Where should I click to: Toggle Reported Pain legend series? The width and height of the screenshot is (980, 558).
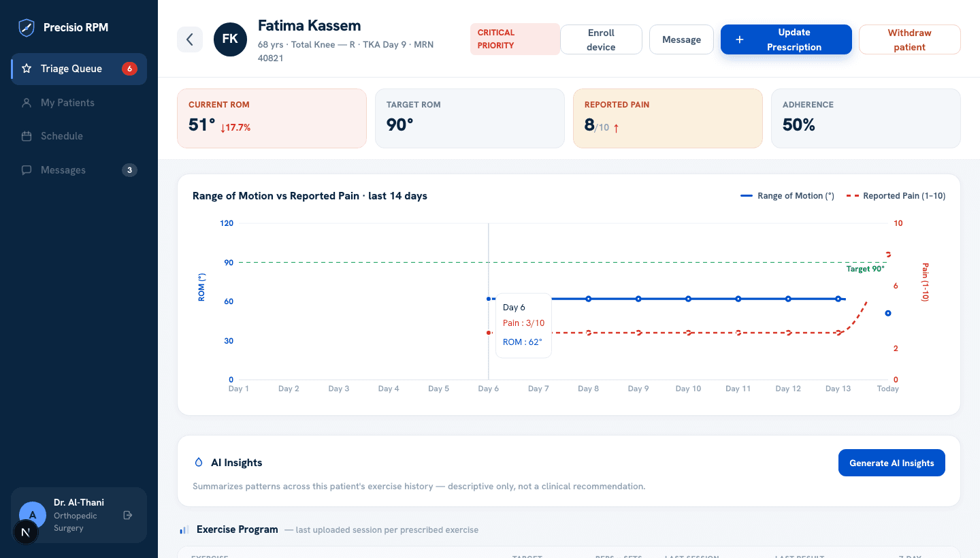(x=896, y=196)
